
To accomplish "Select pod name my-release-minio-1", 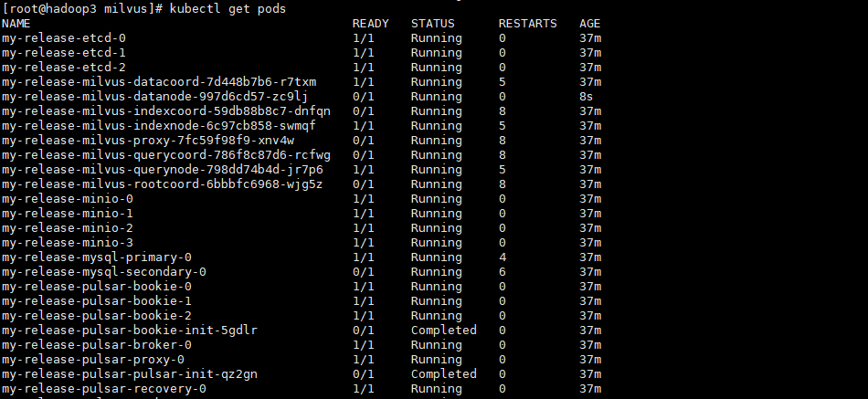I will pos(68,214).
